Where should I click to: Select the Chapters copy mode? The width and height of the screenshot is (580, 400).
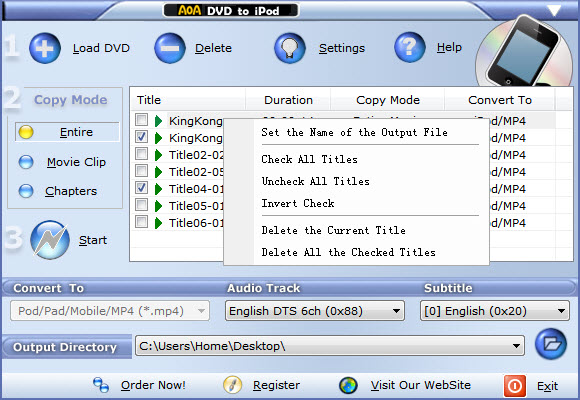26,191
